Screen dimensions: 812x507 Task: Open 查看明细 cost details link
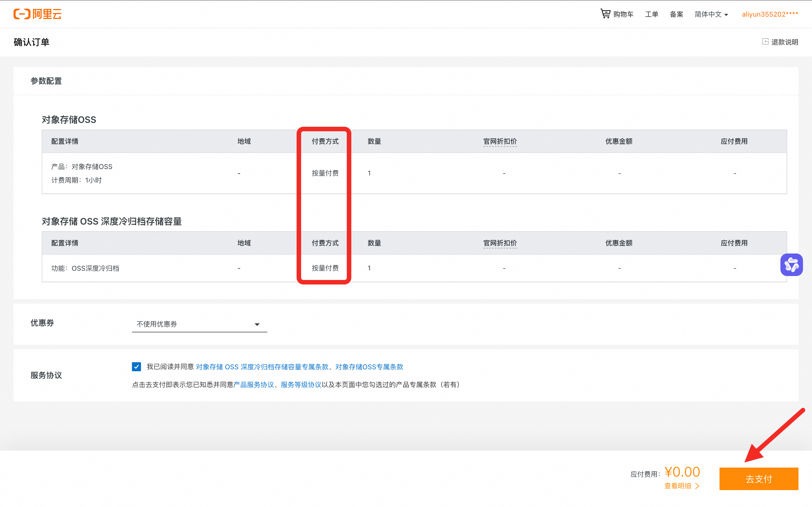coord(678,486)
